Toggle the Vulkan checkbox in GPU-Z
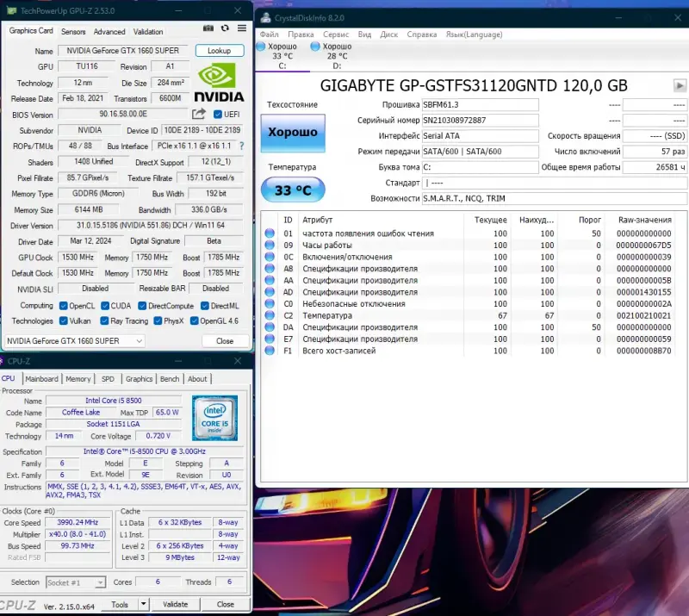Viewport: 689px width, 616px height. pyautogui.click(x=64, y=320)
